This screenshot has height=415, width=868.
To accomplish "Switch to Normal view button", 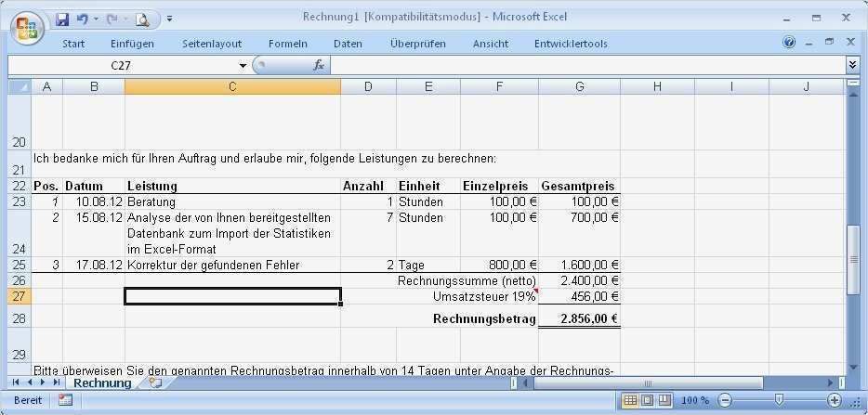I will pyautogui.click(x=630, y=400).
